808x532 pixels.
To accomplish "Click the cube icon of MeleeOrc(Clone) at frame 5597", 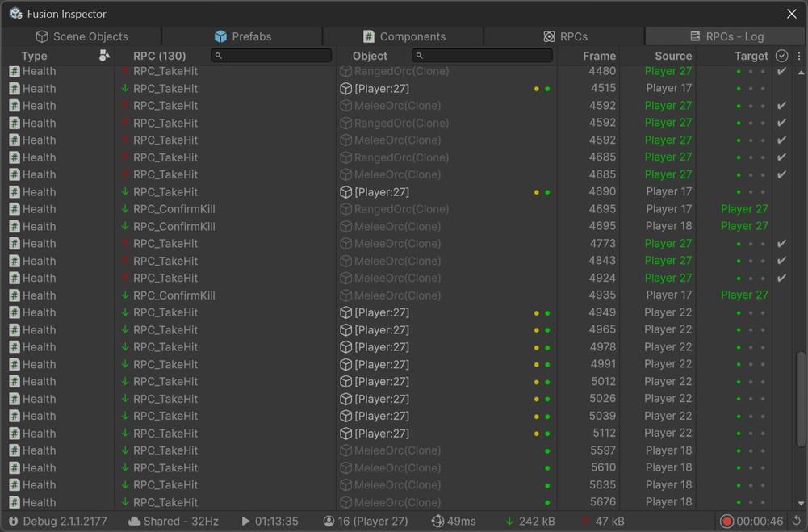I will 345,450.
